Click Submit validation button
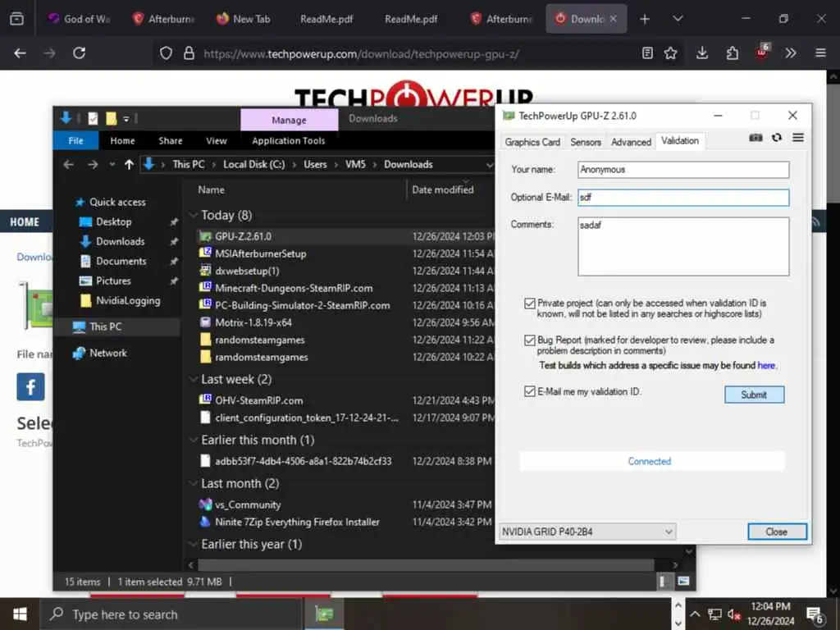Image resolution: width=840 pixels, height=630 pixels. (754, 395)
